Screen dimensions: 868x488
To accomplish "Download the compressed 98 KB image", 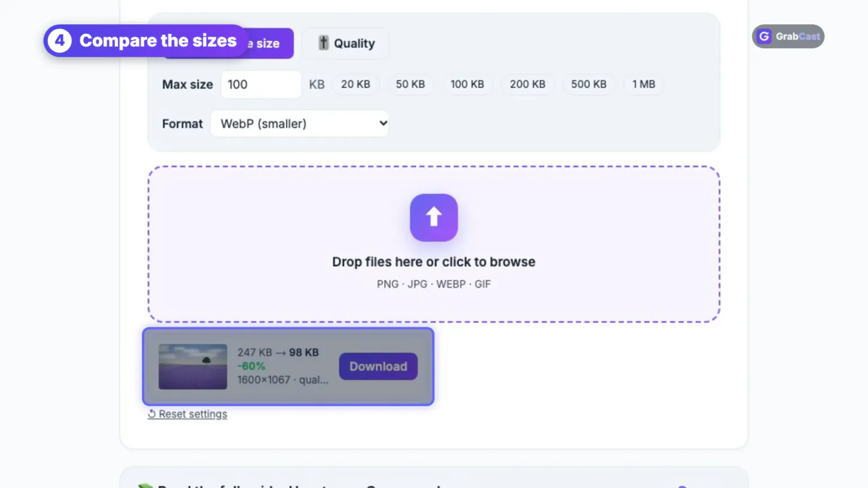I will [378, 367].
